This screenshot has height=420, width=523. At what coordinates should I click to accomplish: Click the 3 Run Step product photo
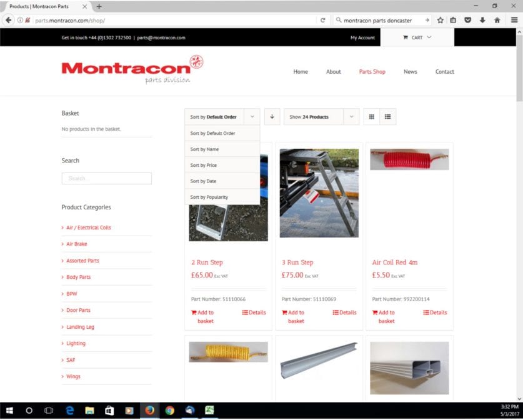[319, 193]
